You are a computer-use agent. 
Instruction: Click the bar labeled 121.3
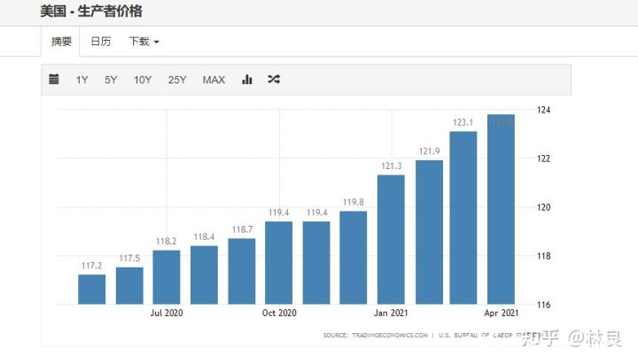(391, 239)
